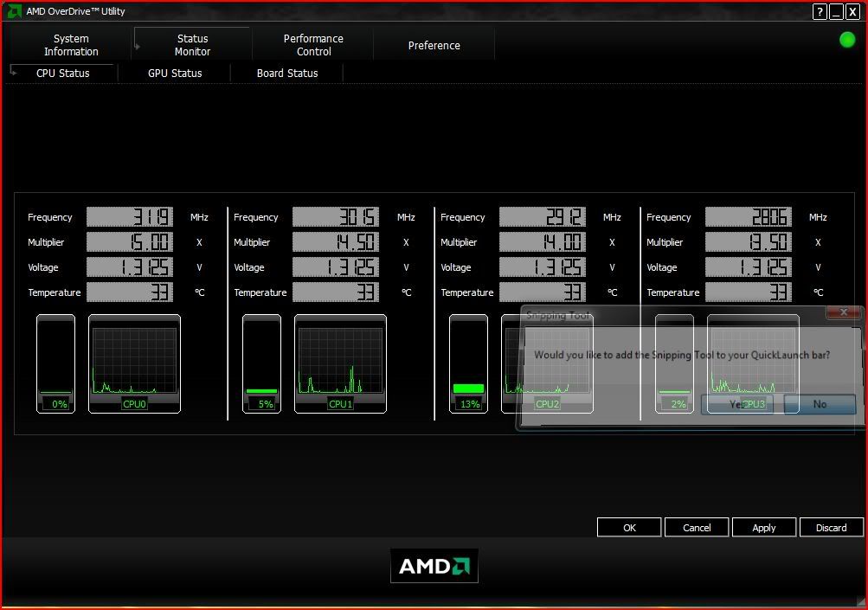
Task: Click the CPU1 frequency value 3015
Action: pos(336,217)
